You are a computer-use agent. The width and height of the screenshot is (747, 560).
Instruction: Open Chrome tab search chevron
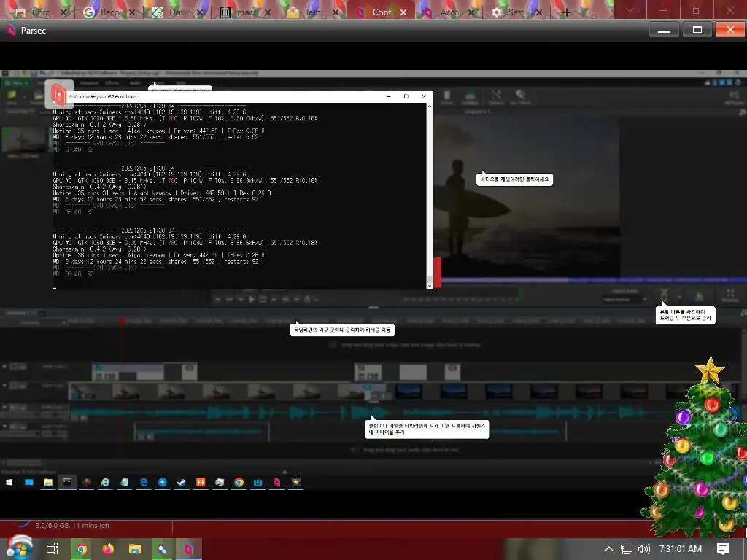point(630,9)
